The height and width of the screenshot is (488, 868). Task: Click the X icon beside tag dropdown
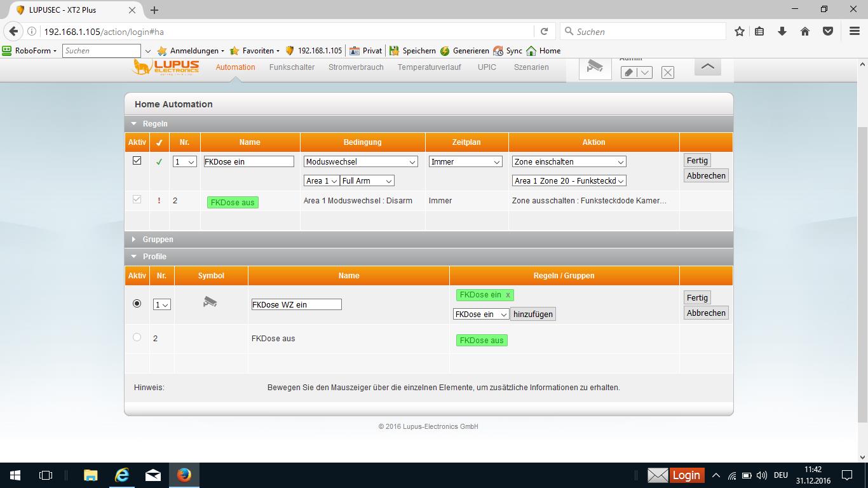[667, 72]
